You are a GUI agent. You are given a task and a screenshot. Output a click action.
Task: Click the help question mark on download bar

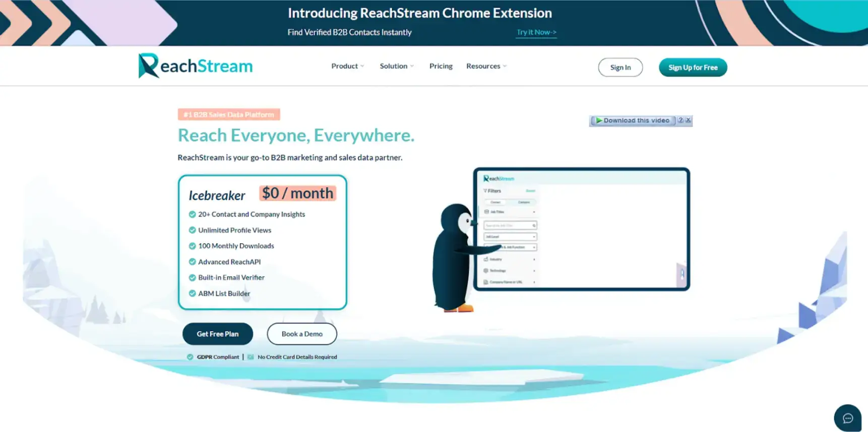pos(680,120)
